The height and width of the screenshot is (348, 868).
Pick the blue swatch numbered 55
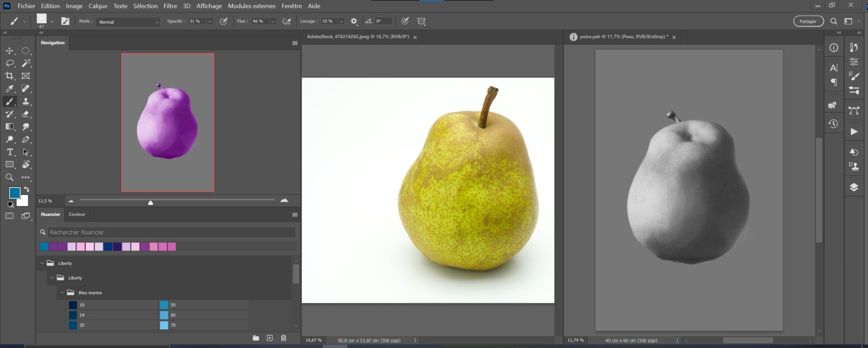pyautogui.click(x=164, y=305)
